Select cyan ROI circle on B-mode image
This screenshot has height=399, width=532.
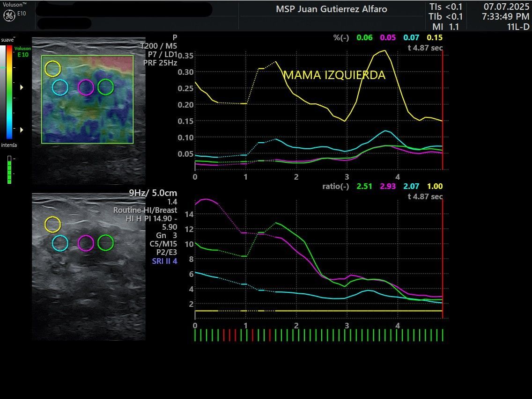point(60,243)
